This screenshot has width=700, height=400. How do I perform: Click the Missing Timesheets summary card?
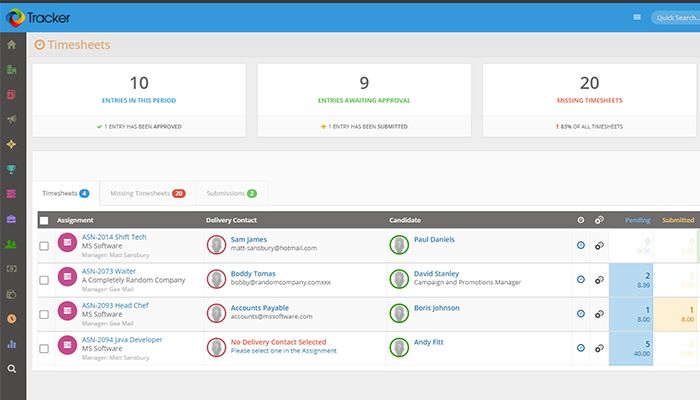[x=589, y=100]
